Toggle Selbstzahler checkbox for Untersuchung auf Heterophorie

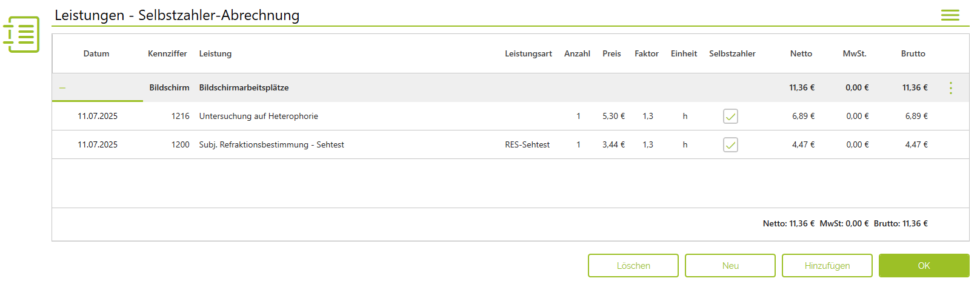[x=730, y=117]
